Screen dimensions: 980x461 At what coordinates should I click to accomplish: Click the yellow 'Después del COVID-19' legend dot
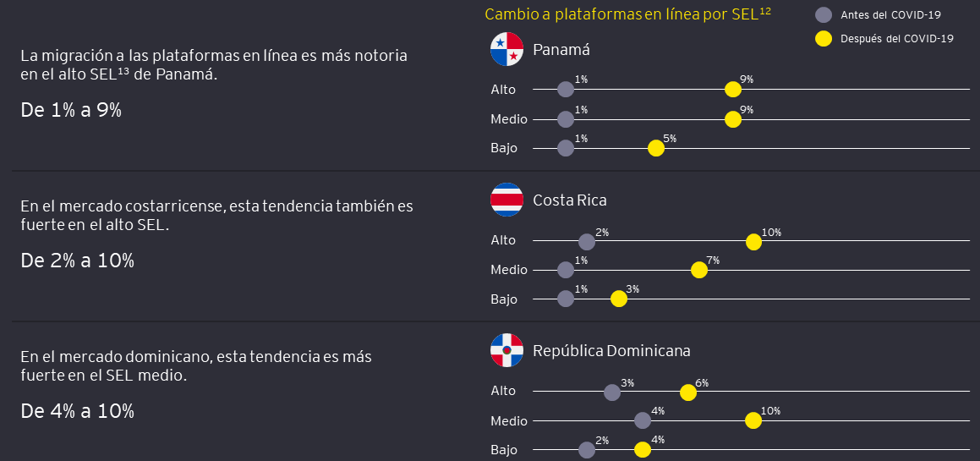(823, 38)
